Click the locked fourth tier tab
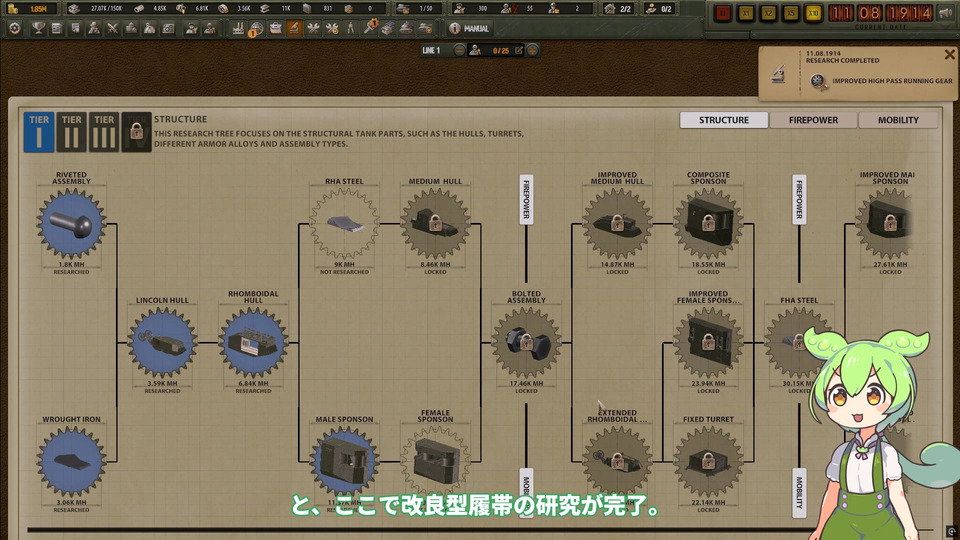 click(x=137, y=132)
